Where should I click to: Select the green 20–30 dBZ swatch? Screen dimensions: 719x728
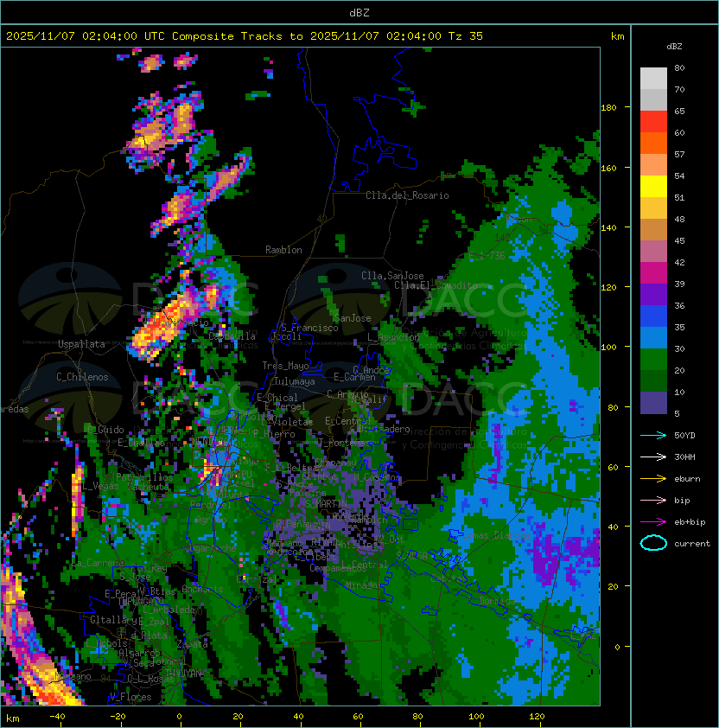pyautogui.click(x=653, y=360)
